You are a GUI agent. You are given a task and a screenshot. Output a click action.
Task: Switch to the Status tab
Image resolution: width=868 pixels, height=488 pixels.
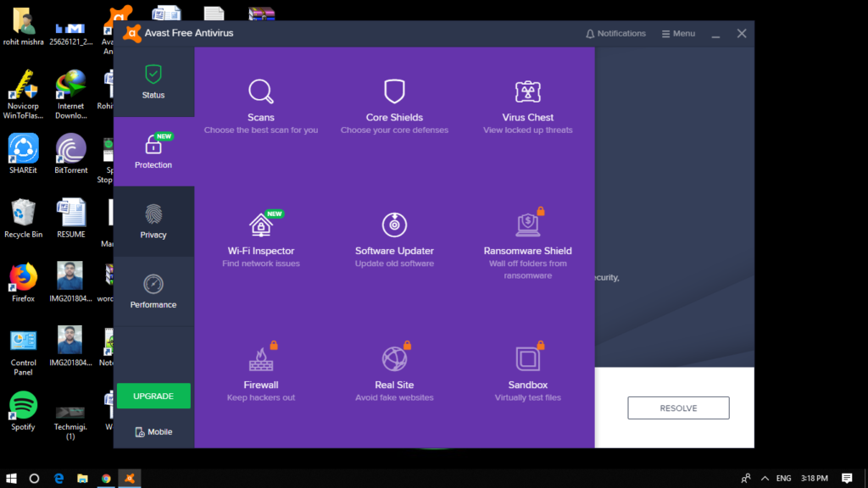(x=153, y=82)
